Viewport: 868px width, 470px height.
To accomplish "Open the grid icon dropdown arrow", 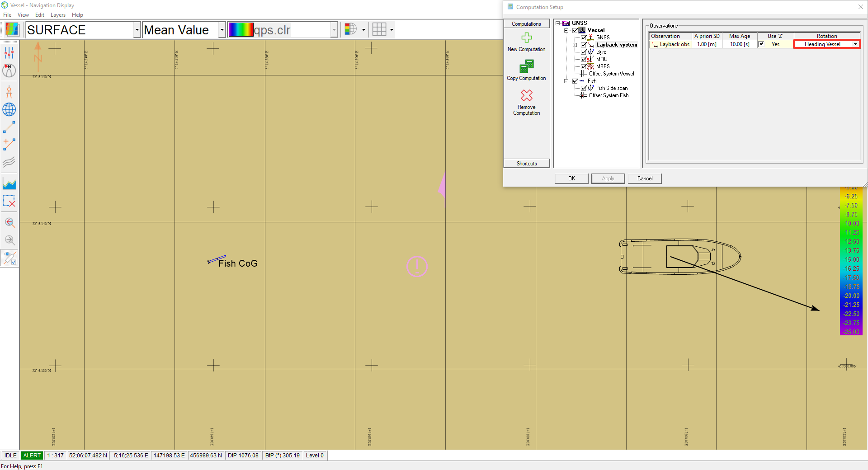I will click(392, 30).
